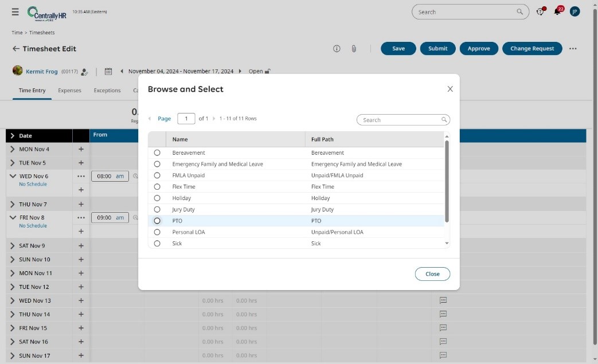Add a time entry row for SAT Nov 9

coord(81,246)
